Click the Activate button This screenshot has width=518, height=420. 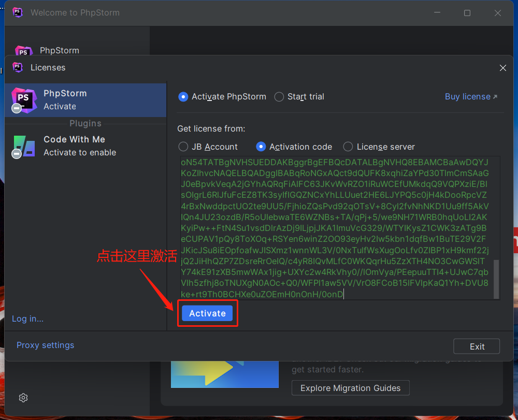tap(208, 313)
